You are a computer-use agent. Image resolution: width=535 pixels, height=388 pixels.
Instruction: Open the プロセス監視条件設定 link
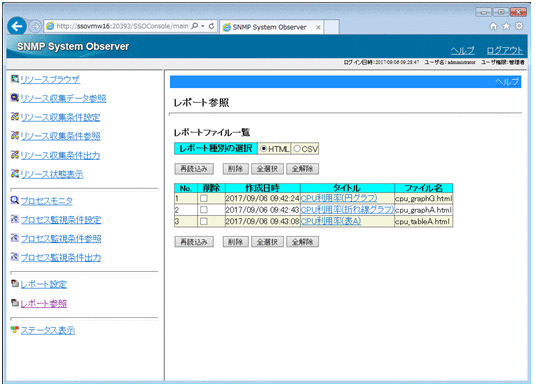click(61, 220)
